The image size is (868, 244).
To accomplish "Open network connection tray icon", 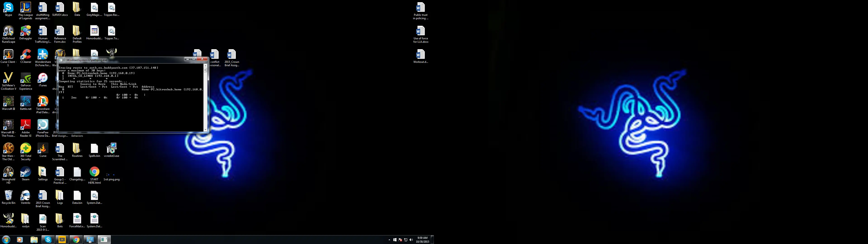I will tap(406, 240).
